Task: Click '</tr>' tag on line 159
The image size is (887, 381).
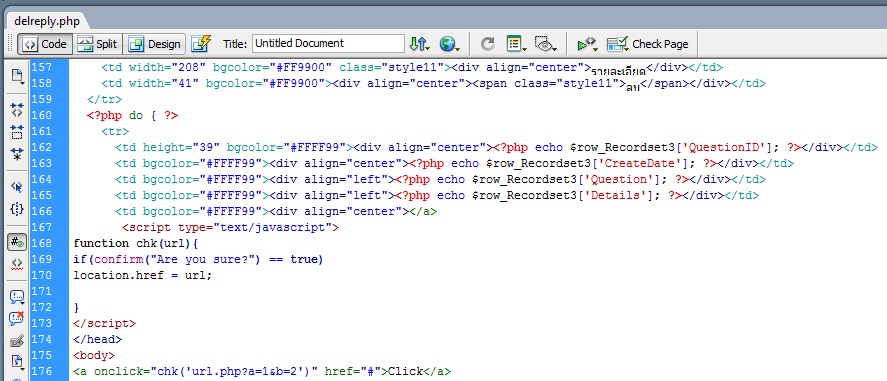Action: 105,99
